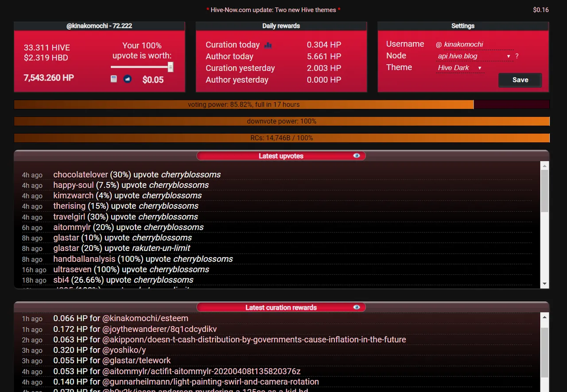This screenshot has height=392, width=567.
Task: Toggle the eye icon in Latest upvotes header
Action: point(357,156)
